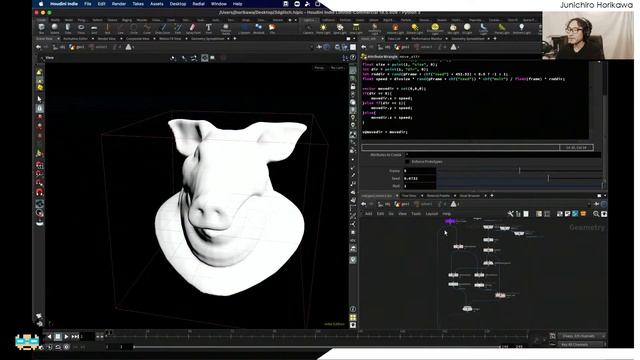Select the Sphere shelf tool
This screenshot has width=640, height=360.
(55, 28)
